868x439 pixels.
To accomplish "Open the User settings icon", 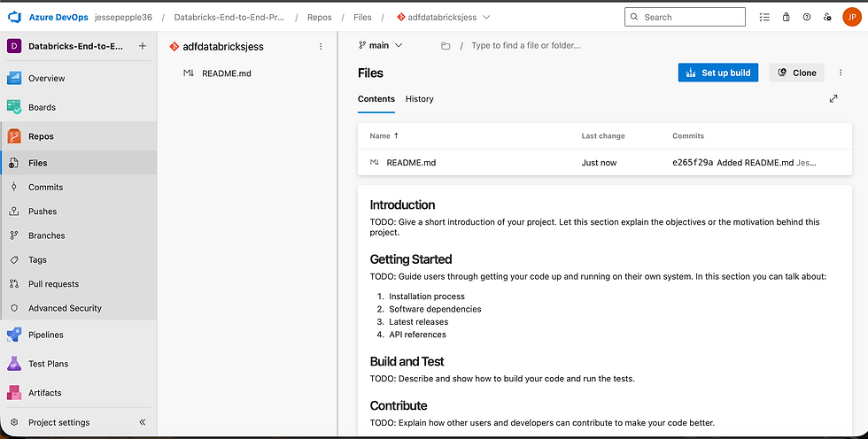I will [x=826, y=17].
